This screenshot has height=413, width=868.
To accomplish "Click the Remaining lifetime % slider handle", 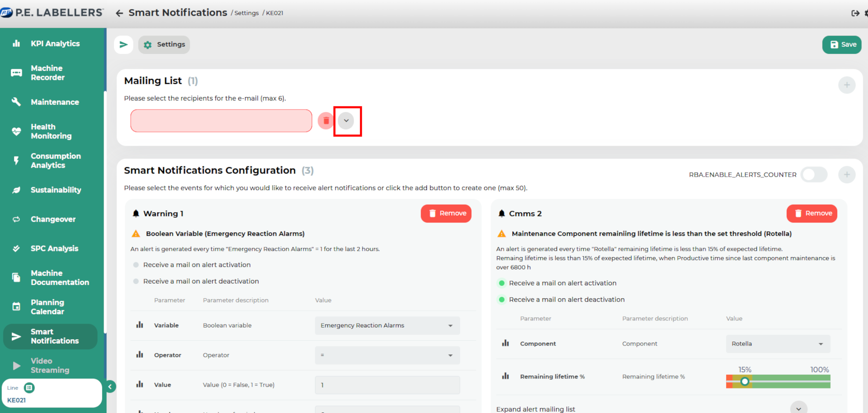I will click(x=745, y=381).
